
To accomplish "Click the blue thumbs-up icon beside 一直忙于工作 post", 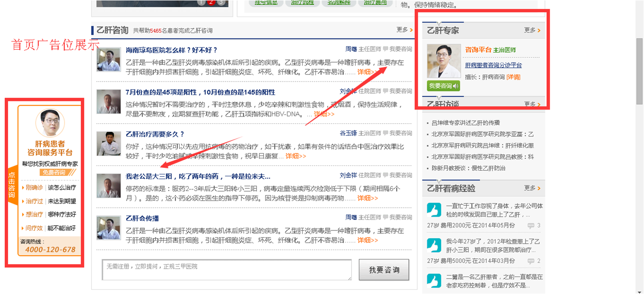I will pos(434,210).
